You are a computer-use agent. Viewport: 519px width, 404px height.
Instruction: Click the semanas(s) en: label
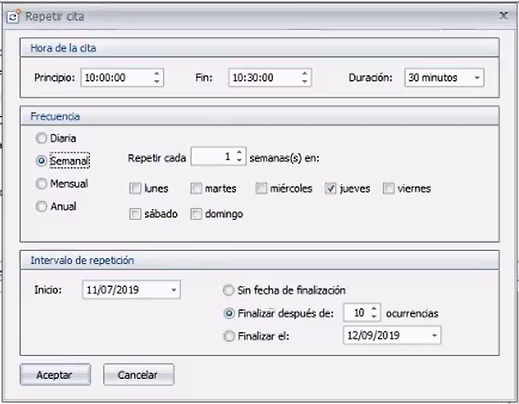(284, 158)
